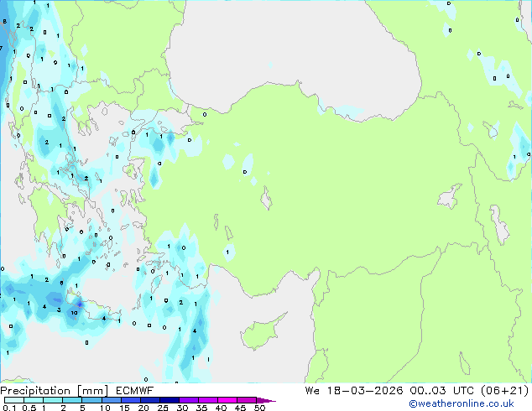The height and width of the screenshot is (411, 532).
Task: Click the island of Cyprus on the map
Action: [261, 333]
